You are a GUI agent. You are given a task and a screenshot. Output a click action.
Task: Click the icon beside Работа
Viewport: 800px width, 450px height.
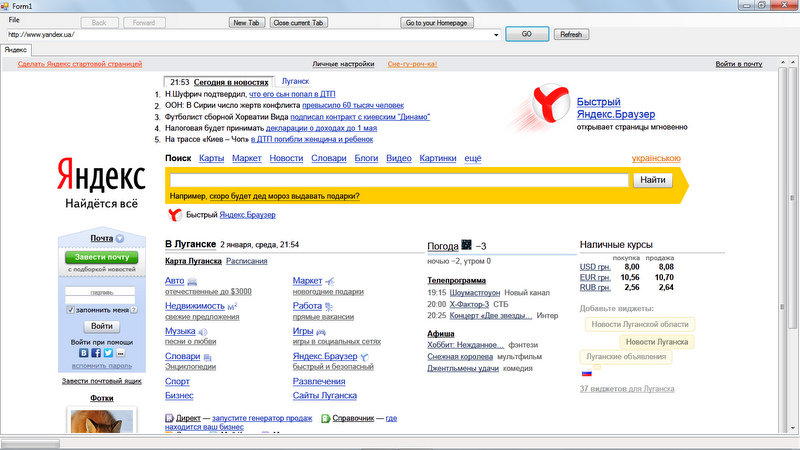(329, 307)
